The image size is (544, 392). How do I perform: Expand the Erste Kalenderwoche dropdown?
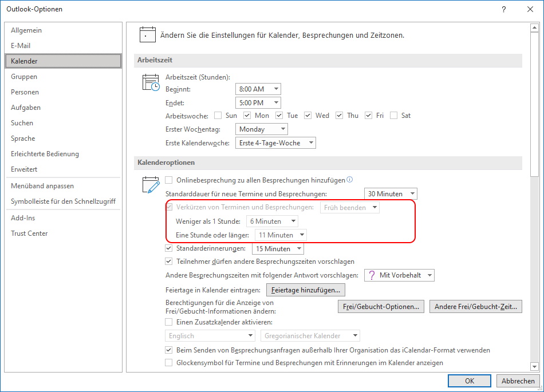click(275, 143)
